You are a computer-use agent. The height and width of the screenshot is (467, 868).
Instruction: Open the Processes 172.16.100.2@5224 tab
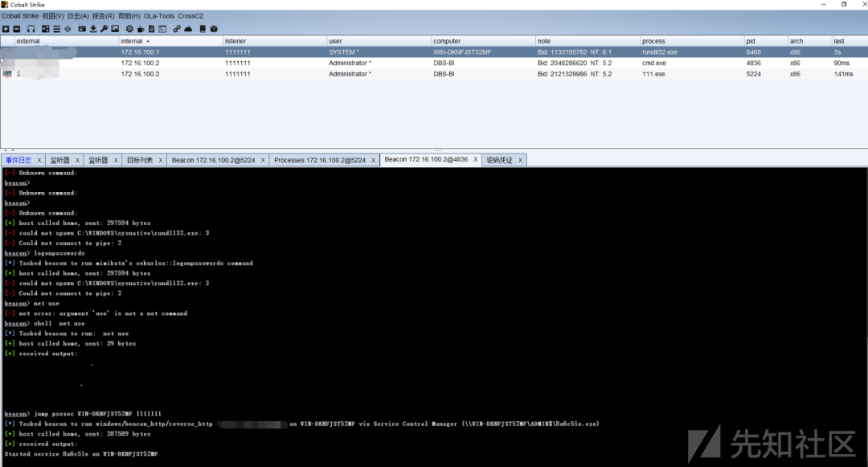pos(320,160)
